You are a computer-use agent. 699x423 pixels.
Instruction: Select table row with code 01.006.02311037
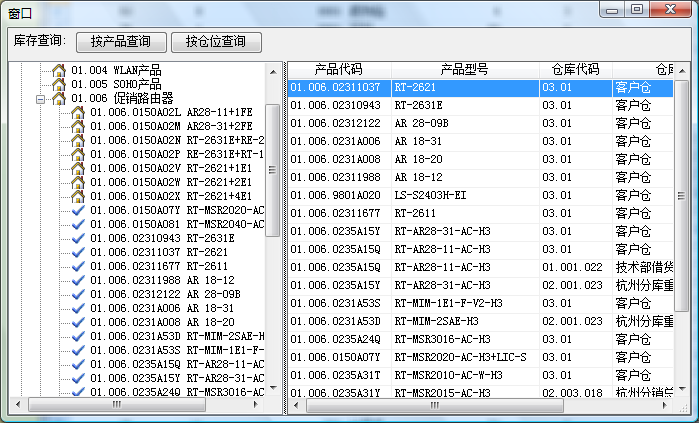pos(481,87)
